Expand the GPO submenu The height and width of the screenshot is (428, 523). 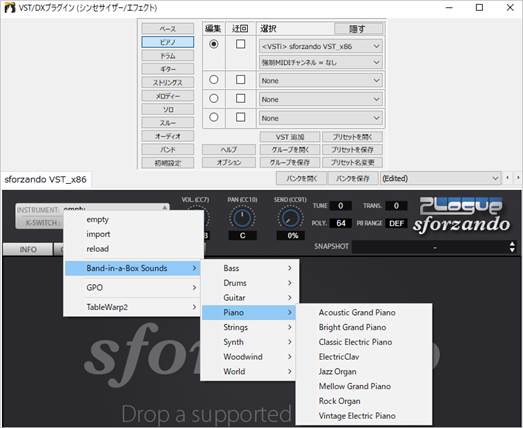click(132, 288)
